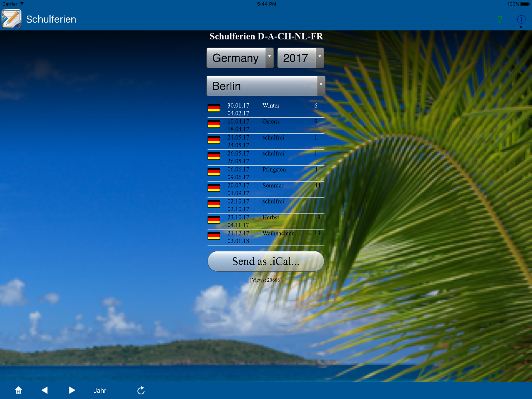Open info via the 'net' info icon
This screenshot has height=399, width=532.
pyautogui.click(x=521, y=20)
